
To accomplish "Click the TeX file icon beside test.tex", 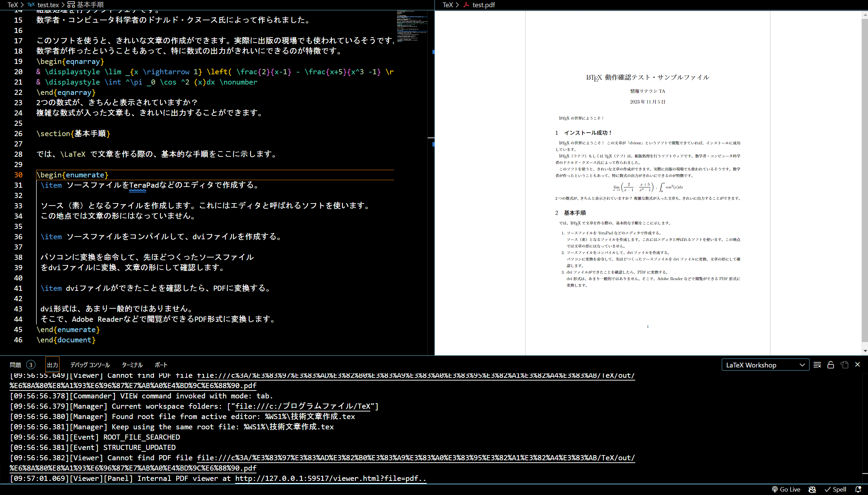I will tap(31, 5).
